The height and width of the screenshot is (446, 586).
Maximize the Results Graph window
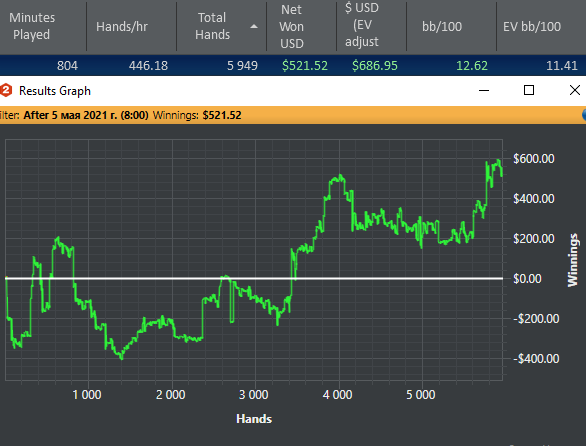coord(529,90)
